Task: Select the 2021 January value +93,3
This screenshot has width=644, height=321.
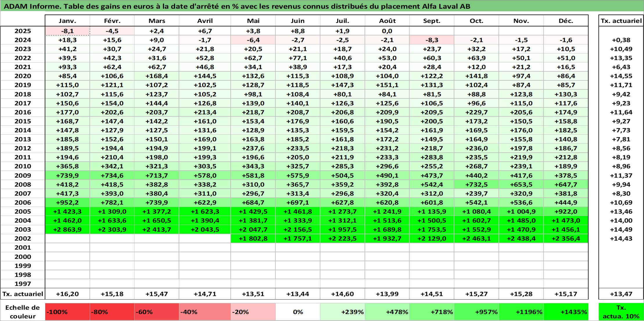Action: pyautogui.click(x=67, y=67)
